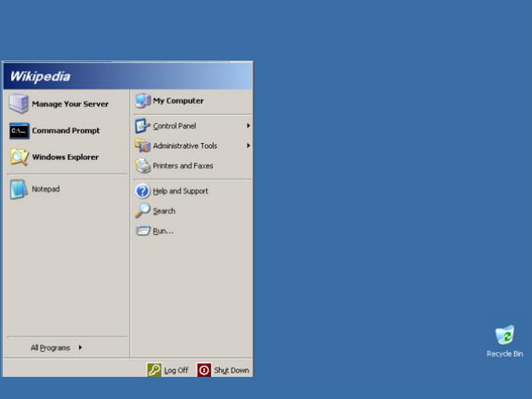This screenshot has height=399, width=532.
Task: Open Printers and Faxes icon
Action: pos(143,166)
